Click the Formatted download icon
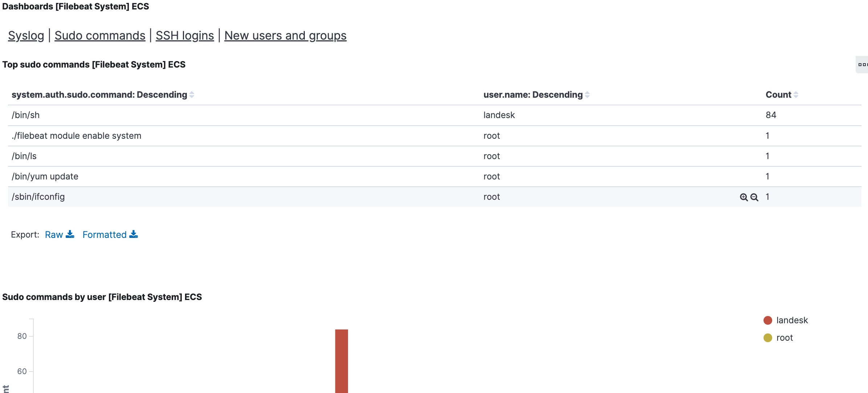868x393 pixels. [x=134, y=234]
